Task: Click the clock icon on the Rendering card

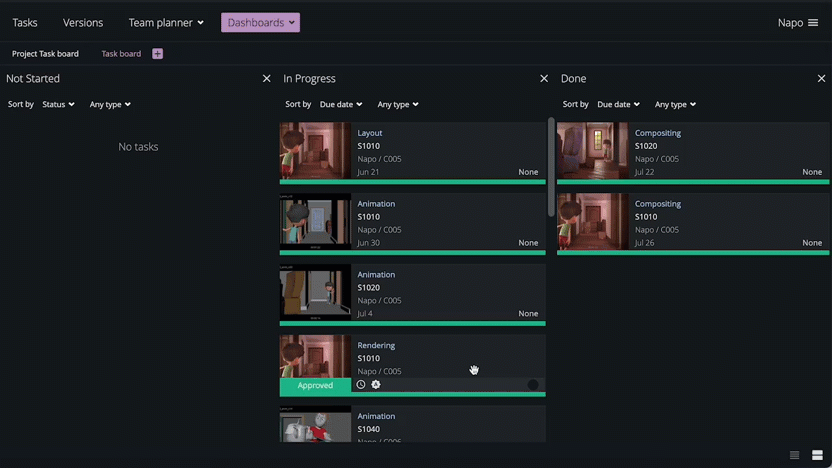Action: click(x=361, y=385)
